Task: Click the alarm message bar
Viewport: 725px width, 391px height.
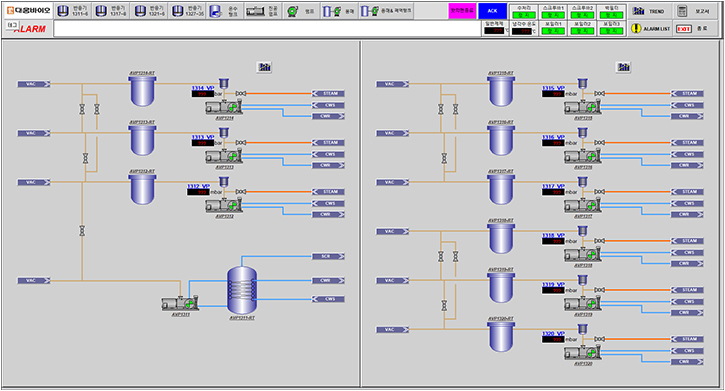Action: coord(267,29)
